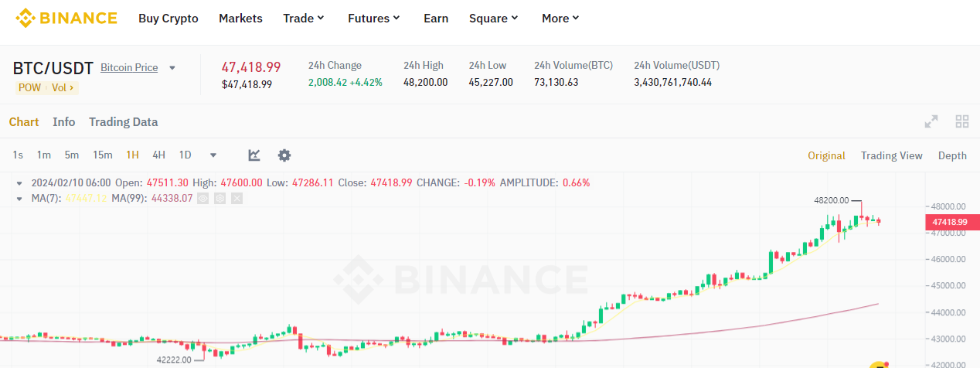Image resolution: width=980 pixels, height=368 pixels.
Task: Click the 24h Low value 45,227.00
Action: tap(491, 82)
